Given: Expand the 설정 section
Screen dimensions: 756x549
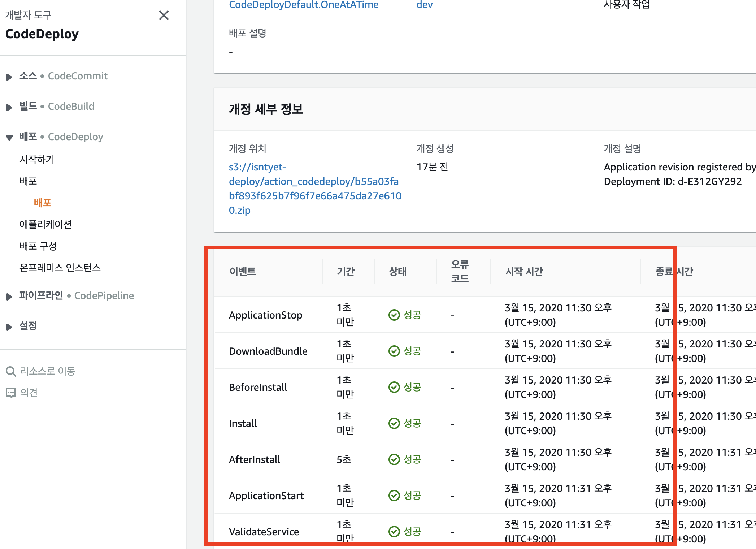Looking at the screenshot, I should [10, 327].
